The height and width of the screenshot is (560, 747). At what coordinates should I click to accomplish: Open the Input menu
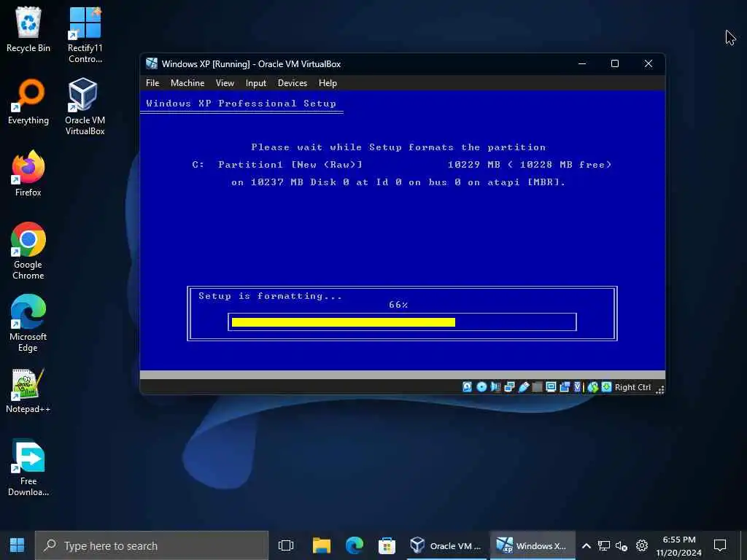click(x=256, y=83)
